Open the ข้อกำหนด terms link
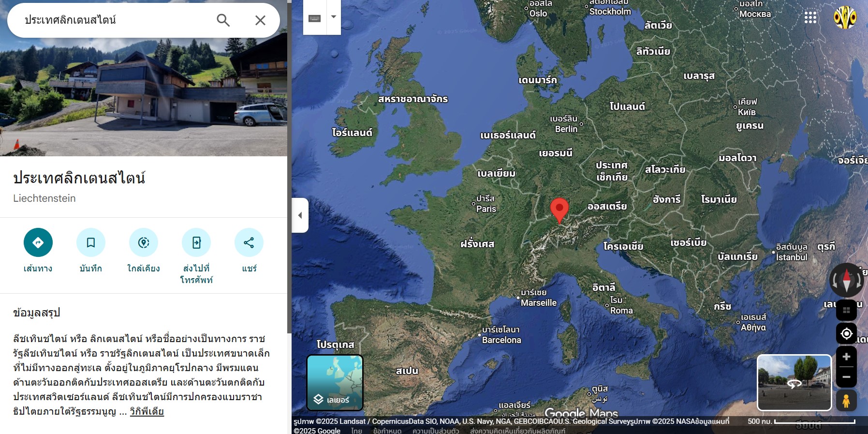The height and width of the screenshot is (434, 868). (387, 431)
